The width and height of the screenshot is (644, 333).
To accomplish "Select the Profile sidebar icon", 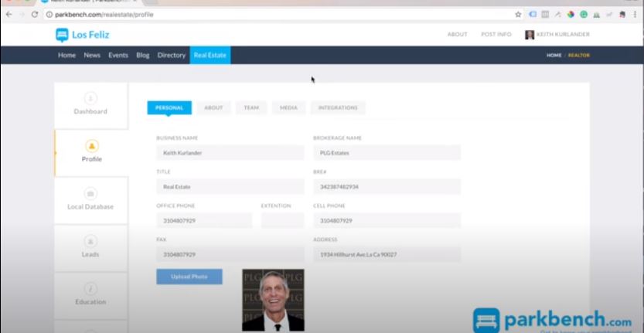I will 91,146.
